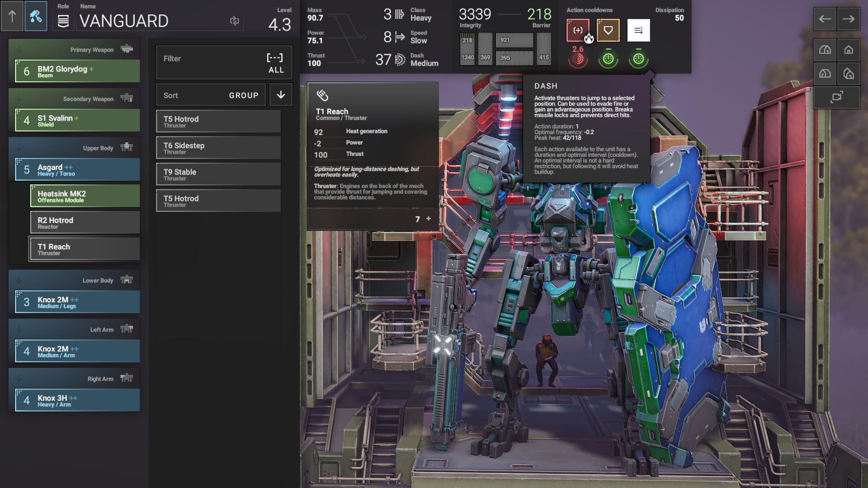Viewport: 868px width, 488px height.
Task: Collapse the Upper Body section arrow
Action: pos(19,148)
